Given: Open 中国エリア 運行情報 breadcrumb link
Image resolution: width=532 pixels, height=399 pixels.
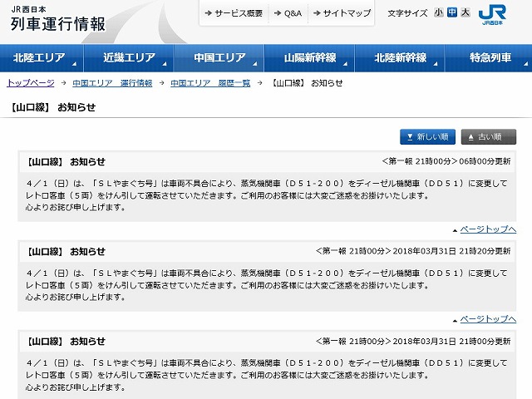Looking at the screenshot, I should click(x=112, y=83).
